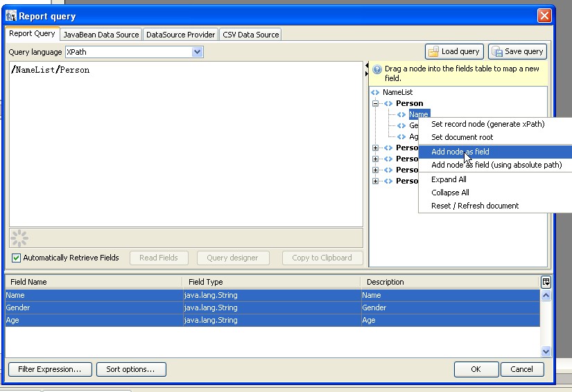Choose Collapse All from context menu
Image resolution: width=572 pixels, height=392 pixels.
click(495, 193)
